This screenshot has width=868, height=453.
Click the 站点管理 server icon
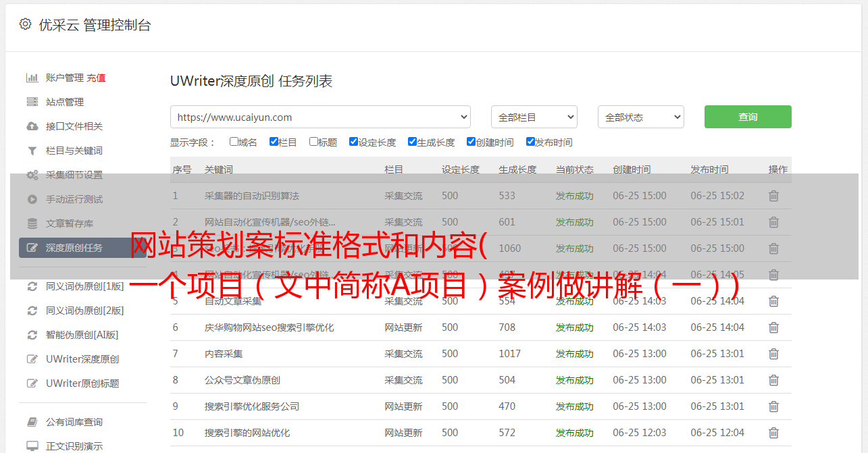pos(32,102)
